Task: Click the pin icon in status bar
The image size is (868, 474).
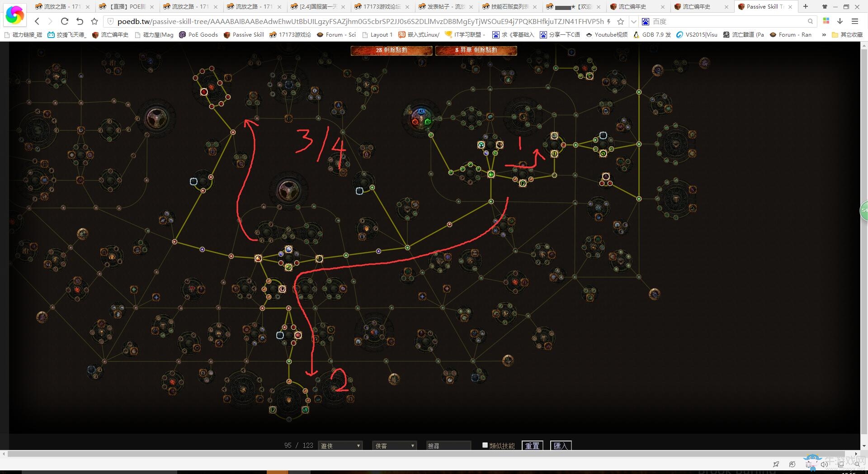Action: [776, 464]
